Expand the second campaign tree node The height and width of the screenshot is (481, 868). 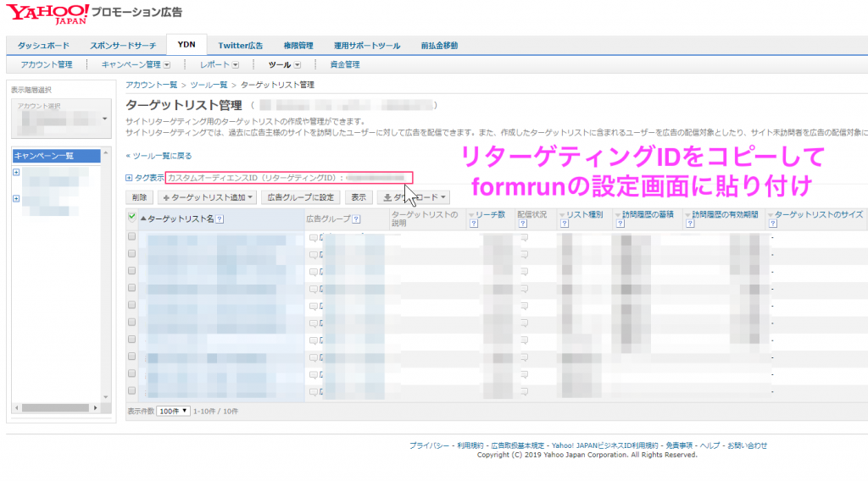point(16,198)
